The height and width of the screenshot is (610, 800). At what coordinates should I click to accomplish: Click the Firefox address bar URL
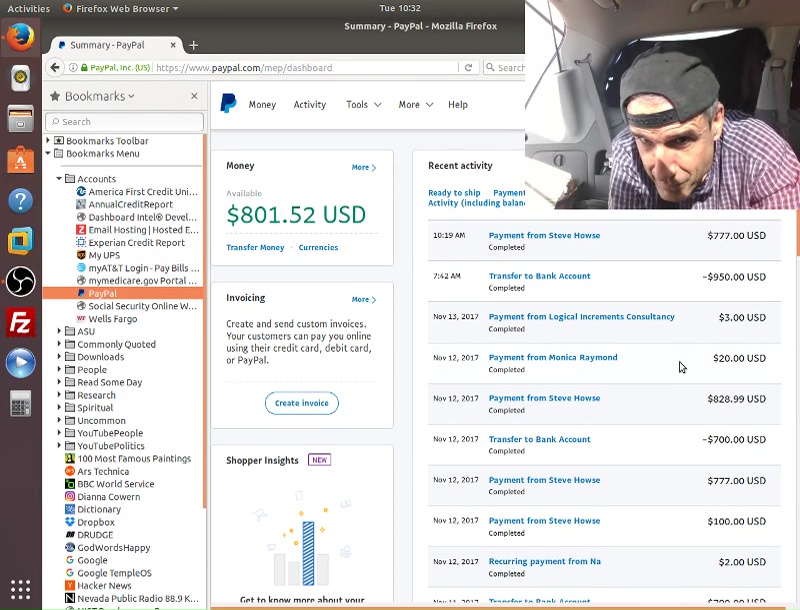click(244, 67)
